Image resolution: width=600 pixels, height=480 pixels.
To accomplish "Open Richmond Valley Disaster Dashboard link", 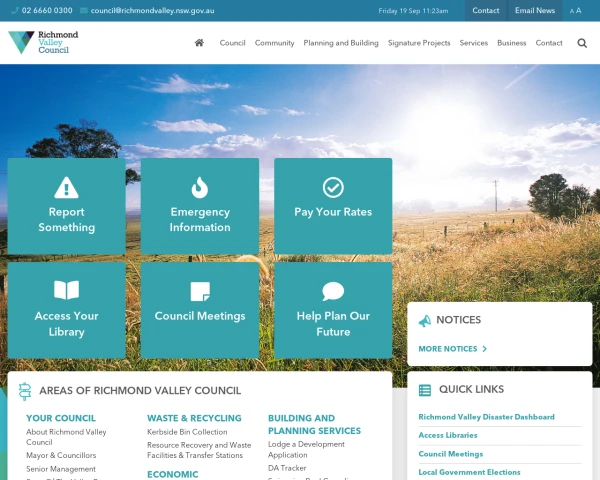I will (x=486, y=417).
